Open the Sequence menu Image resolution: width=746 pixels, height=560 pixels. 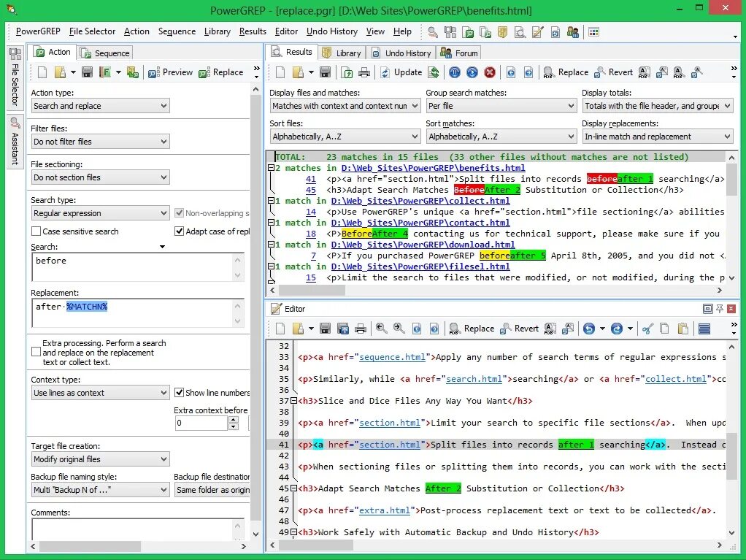(177, 31)
